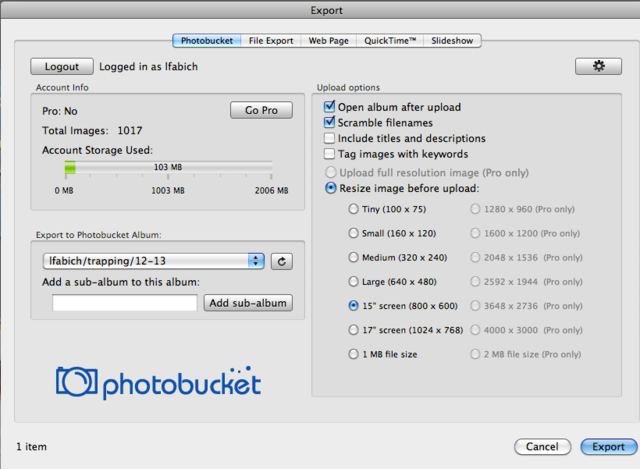Switch to the File Export tab
Screen dimensions: 640x469
pos(271,41)
